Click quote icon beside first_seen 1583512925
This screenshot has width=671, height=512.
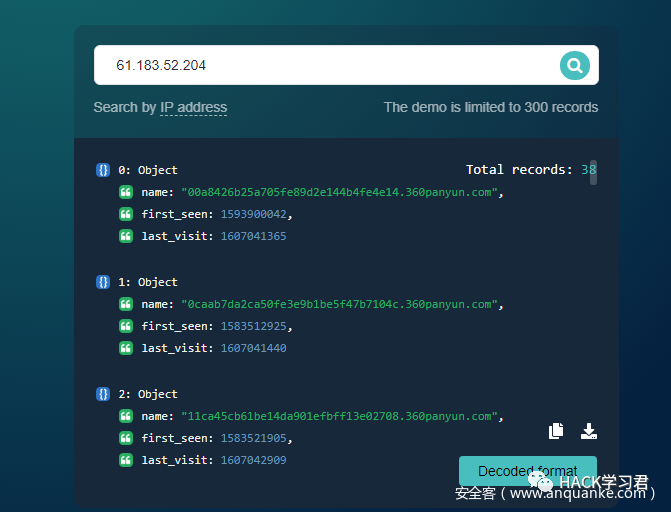coord(126,326)
